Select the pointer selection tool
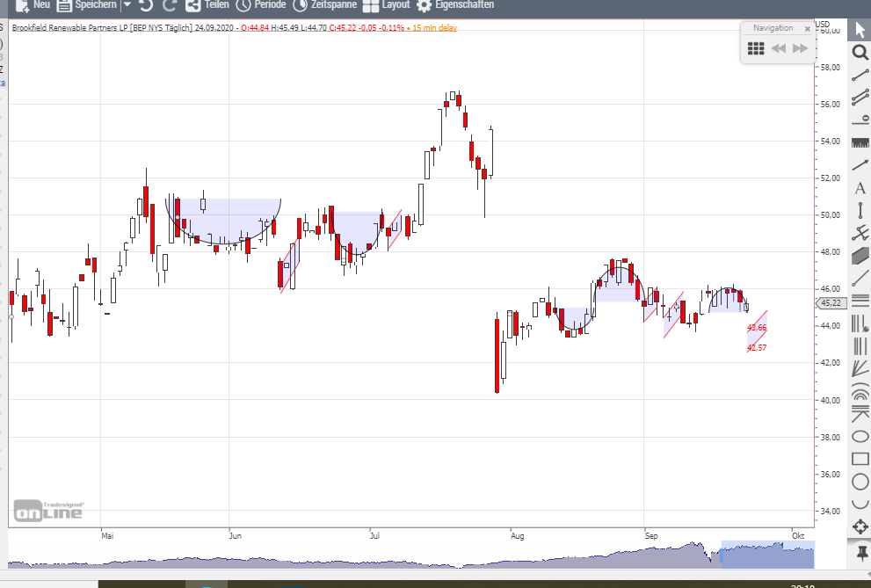871x588 pixels. click(859, 28)
